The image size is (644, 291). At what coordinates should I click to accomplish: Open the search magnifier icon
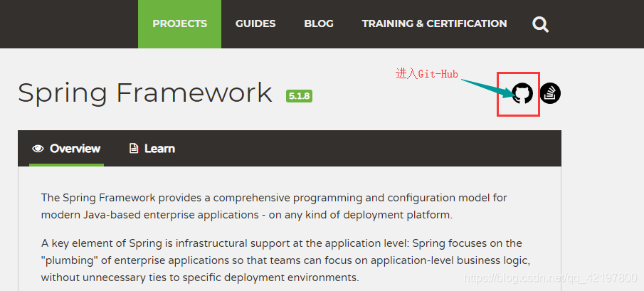[541, 24]
